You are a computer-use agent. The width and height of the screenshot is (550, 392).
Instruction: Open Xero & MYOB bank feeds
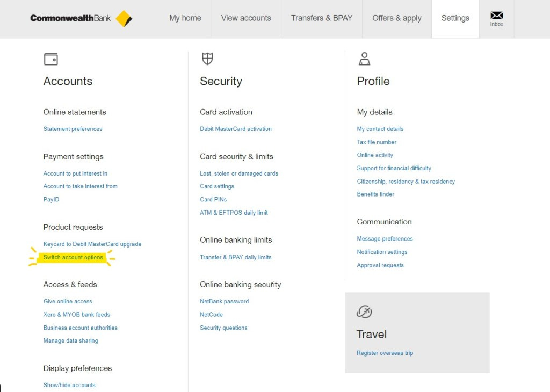(76, 315)
